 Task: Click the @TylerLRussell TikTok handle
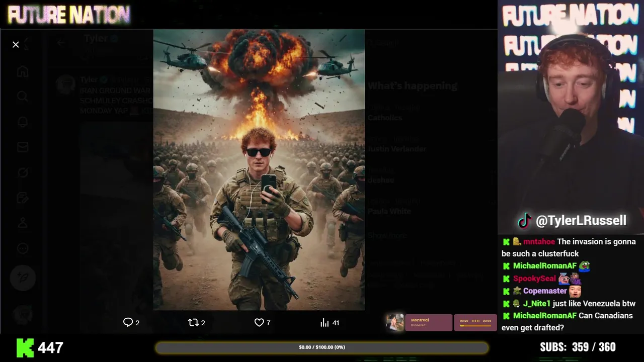pos(581,221)
